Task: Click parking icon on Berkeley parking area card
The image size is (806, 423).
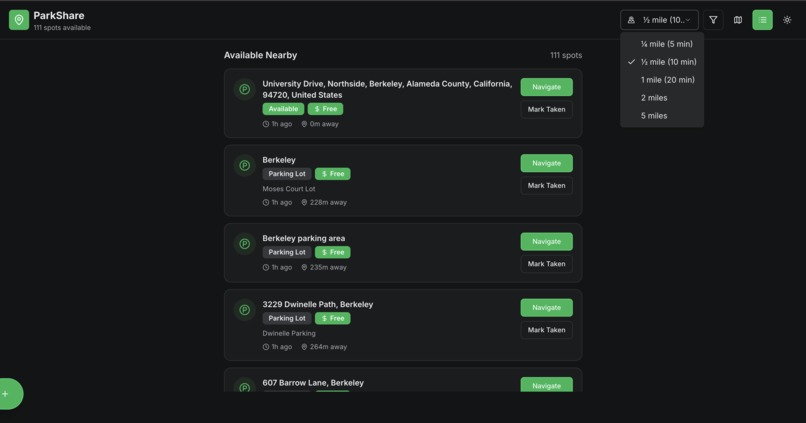Action: tap(245, 244)
